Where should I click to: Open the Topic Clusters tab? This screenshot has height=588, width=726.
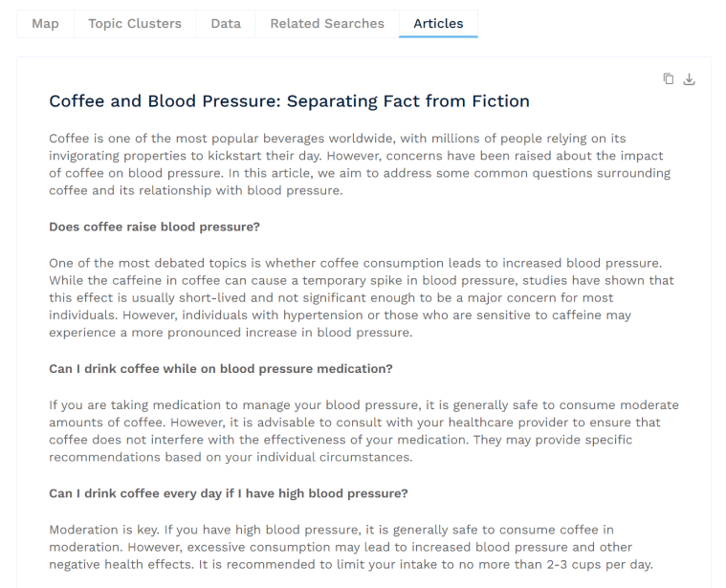(135, 24)
